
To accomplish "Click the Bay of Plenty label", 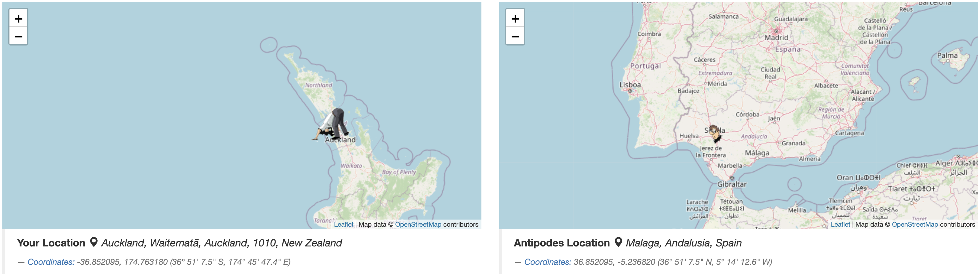I will point(399,172).
